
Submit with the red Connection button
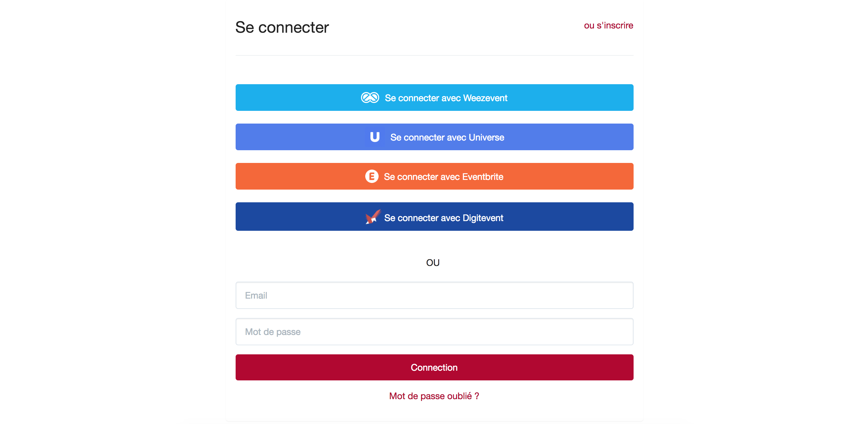(434, 367)
